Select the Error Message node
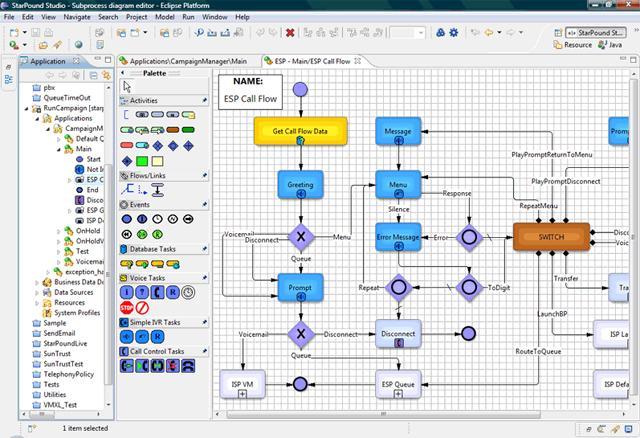Screen dimensions: 640x438 coord(398,237)
